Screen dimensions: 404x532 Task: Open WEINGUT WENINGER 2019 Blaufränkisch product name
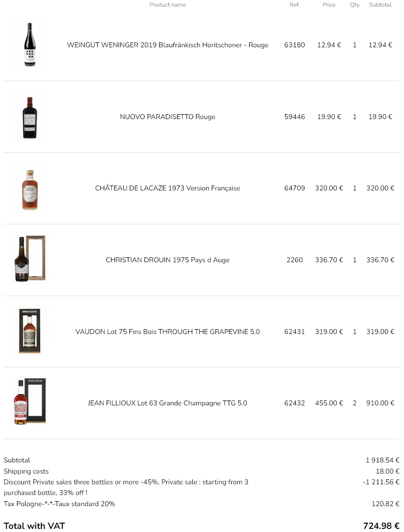(x=167, y=45)
